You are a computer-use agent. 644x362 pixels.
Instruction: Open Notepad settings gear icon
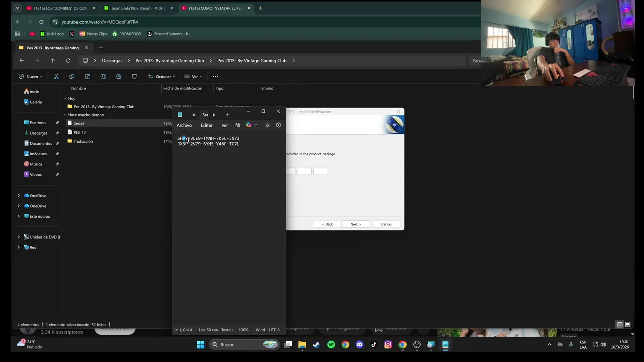point(278,125)
